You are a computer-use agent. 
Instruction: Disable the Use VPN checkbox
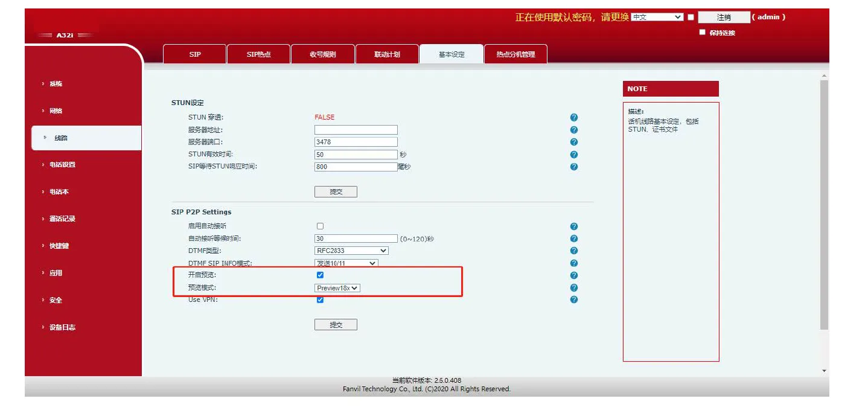click(319, 299)
